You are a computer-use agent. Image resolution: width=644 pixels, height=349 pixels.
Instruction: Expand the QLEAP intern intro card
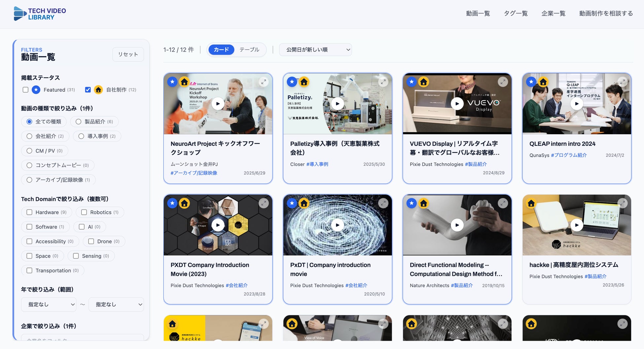(622, 82)
